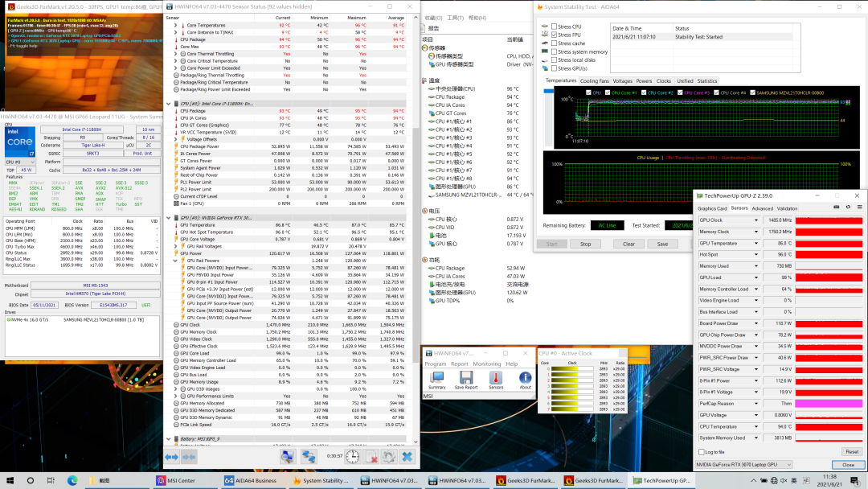Open the Sensors thermometer icon in HWiNFO64

(496, 377)
